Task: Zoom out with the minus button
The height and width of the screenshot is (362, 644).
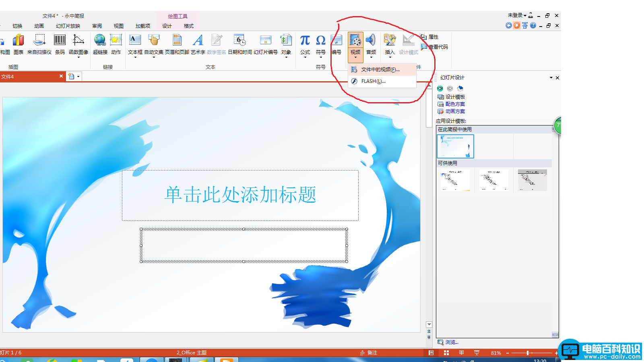Action: point(508,353)
